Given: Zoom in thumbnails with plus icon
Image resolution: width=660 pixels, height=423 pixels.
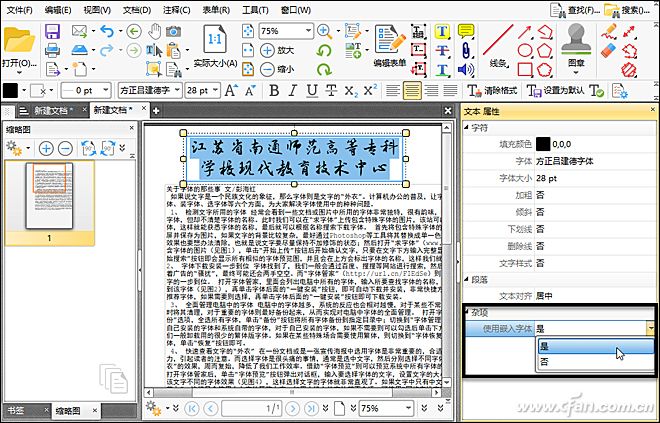Looking at the screenshot, I should coord(46,148).
